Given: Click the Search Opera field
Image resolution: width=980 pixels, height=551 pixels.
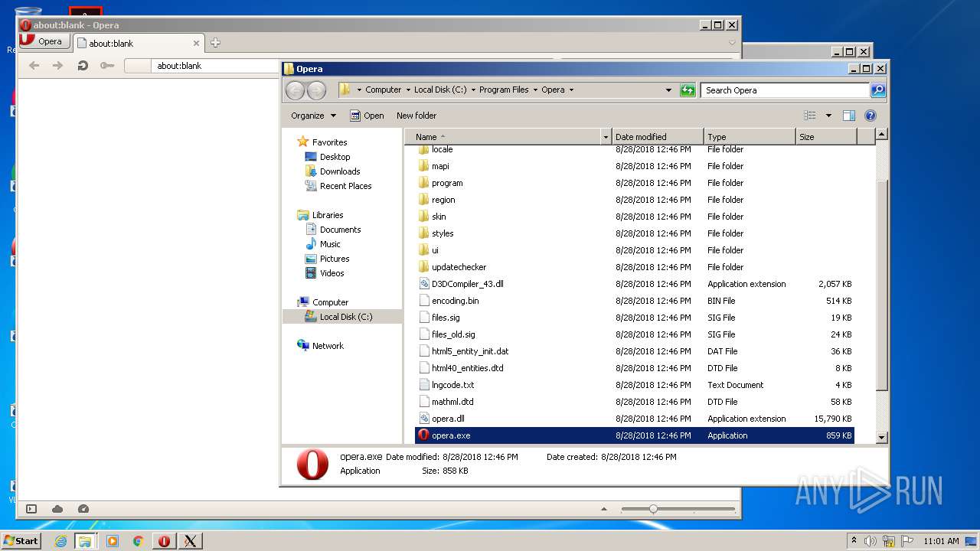Looking at the screenshot, I should tap(786, 90).
